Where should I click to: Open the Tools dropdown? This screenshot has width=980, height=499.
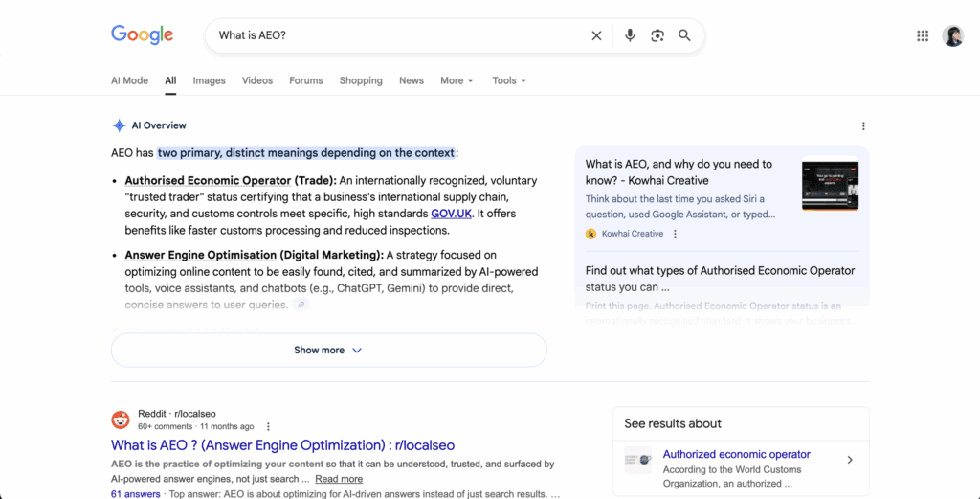509,80
